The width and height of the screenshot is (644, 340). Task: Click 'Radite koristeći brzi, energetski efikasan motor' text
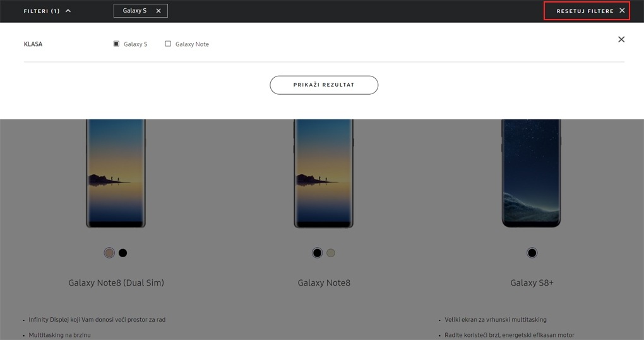(510, 335)
